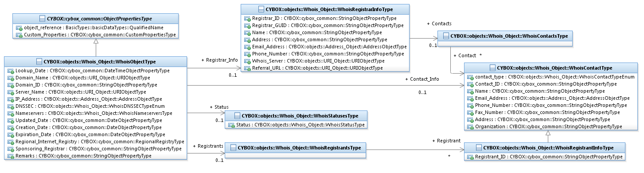This screenshot has width=644, height=173.
Task: Click the property icon beside DNSSEC
Action: tap(11, 106)
